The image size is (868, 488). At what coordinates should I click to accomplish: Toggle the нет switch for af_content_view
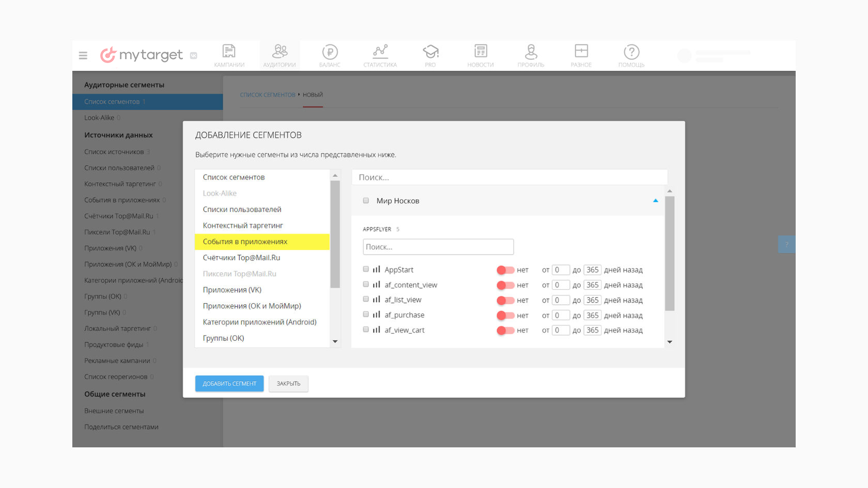(505, 285)
